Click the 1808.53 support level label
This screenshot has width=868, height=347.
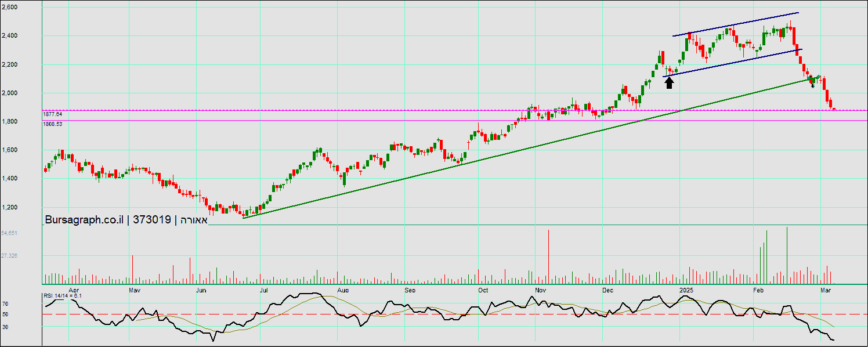coord(52,124)
